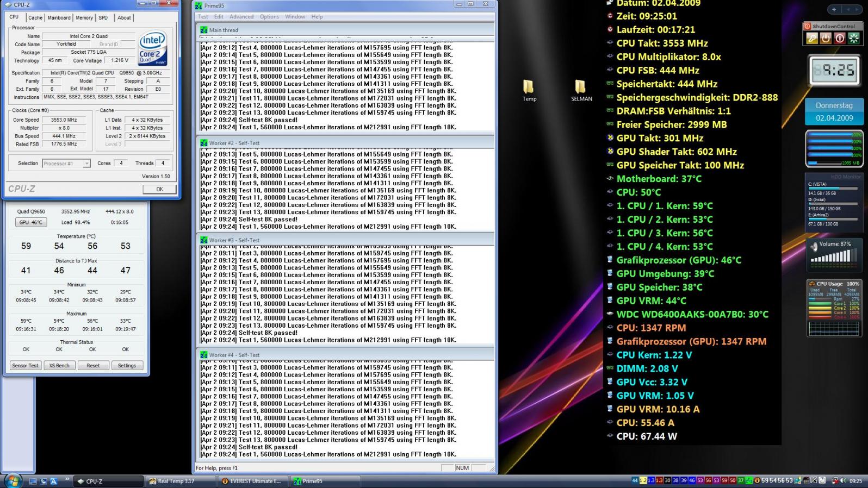Click the Real Temp 3.17 taskbar button

[x=180, y=481]
